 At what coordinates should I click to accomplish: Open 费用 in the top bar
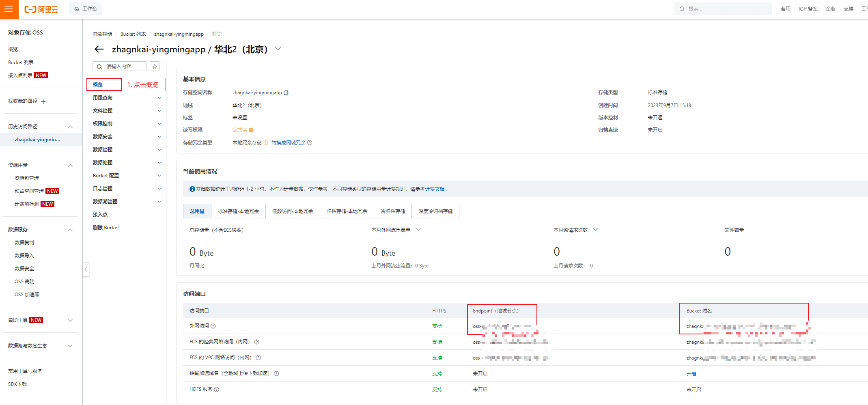click(785, 9)
